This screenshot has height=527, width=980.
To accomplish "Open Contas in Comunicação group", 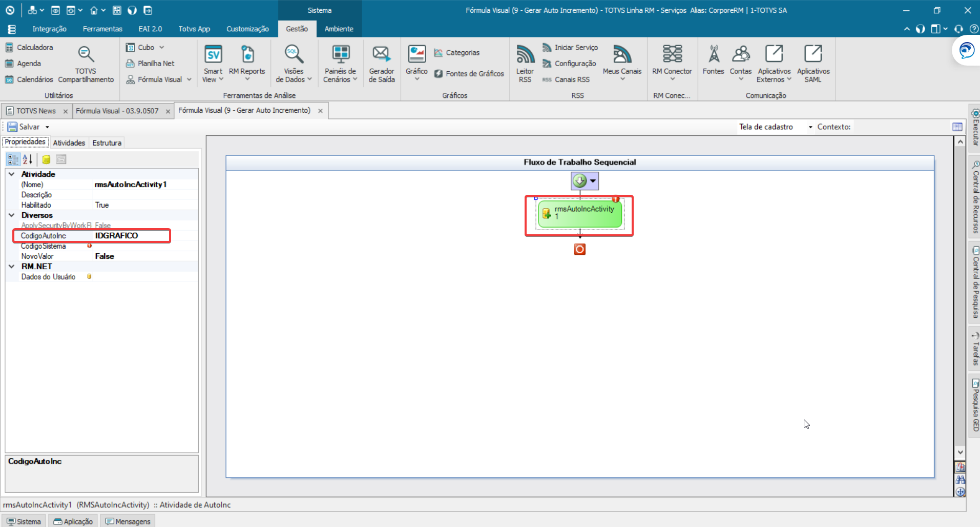I will [741, 63].
